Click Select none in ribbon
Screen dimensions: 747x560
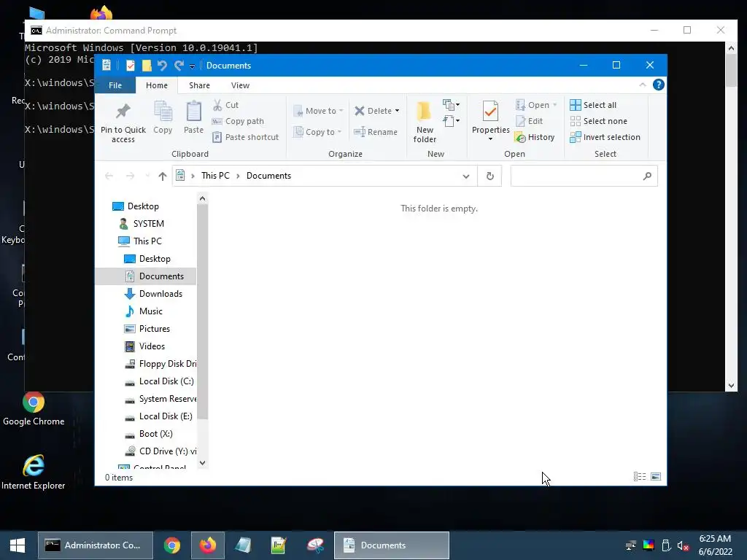point(599,121)
